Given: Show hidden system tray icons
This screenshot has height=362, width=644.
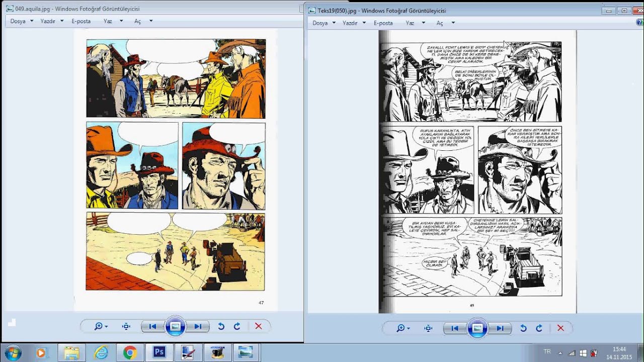Looking at the screenshot, I should pyautogui.click(x=560, y=353).
